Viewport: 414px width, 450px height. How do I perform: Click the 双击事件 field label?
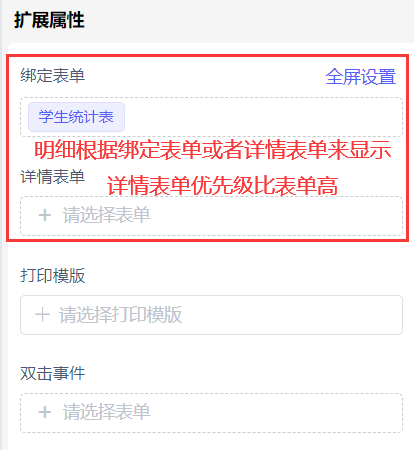pos(53,373)
